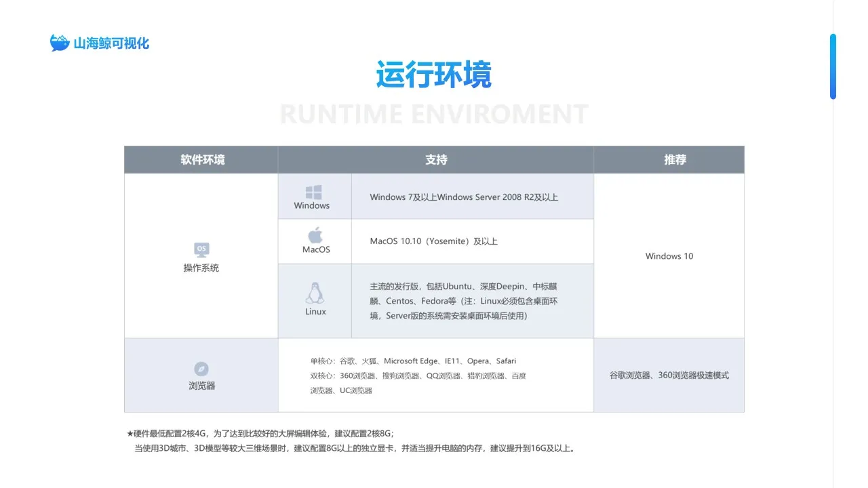868x488 pixels.
Task: Click the Windows logo icon
Action: [x=313, y=192]
